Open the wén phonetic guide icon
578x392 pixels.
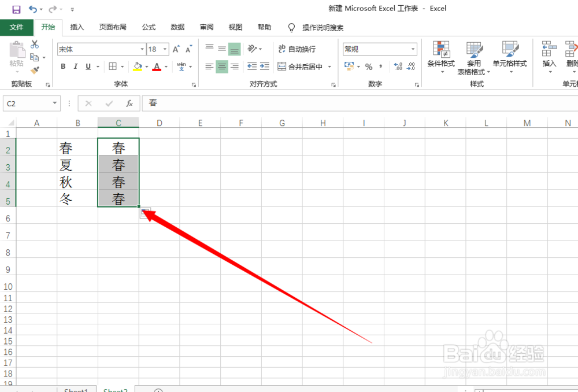point(181,66)
